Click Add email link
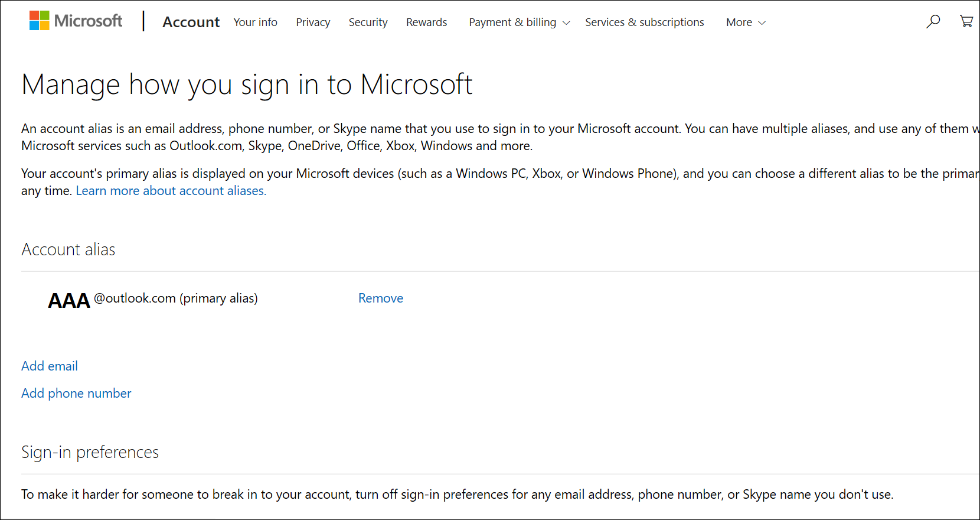The image size is (980, 520). click(50, 366)
